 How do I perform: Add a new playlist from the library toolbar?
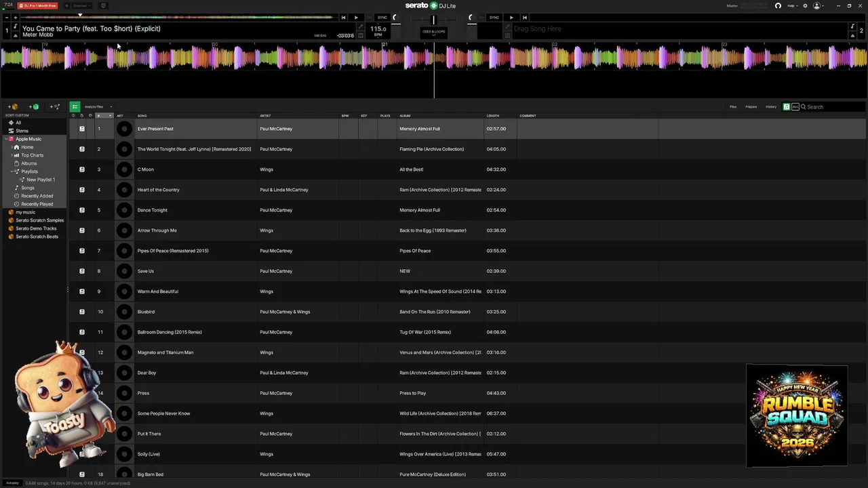55,106
